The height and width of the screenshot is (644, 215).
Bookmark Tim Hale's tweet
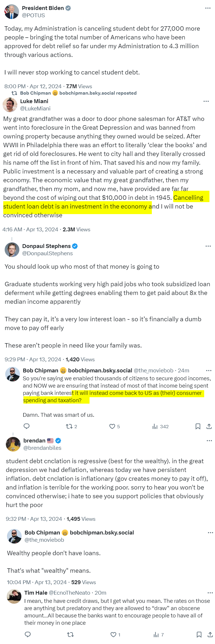pyautogui.click(x=199, y=634)
